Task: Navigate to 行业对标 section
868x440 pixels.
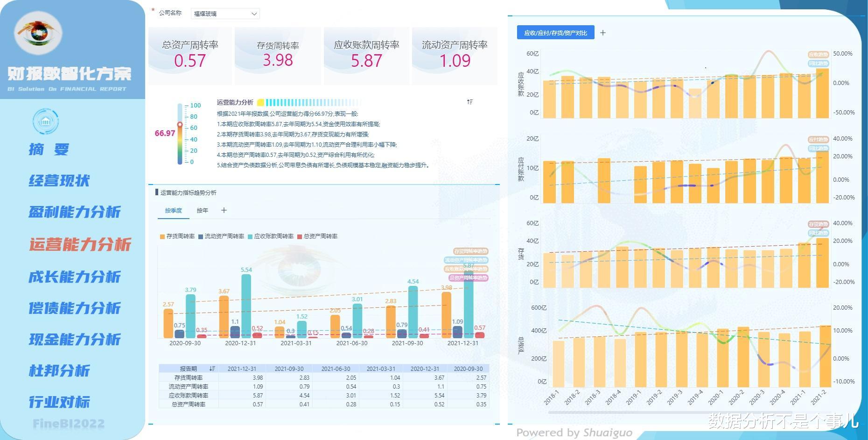Action: (59, 402)
